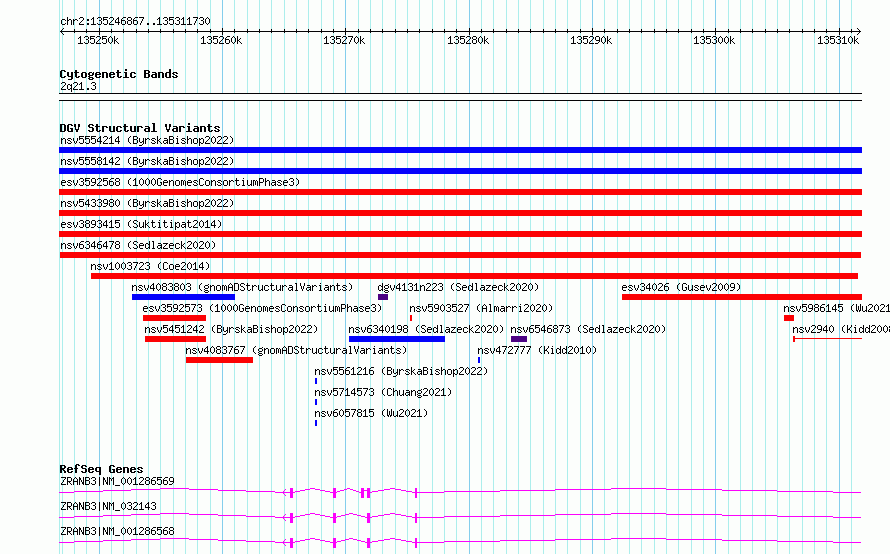Viewport: 890px width, 554px height.
Task: Select the nsv5903527 (Almarri2020) label
Action: pos(481,308)
